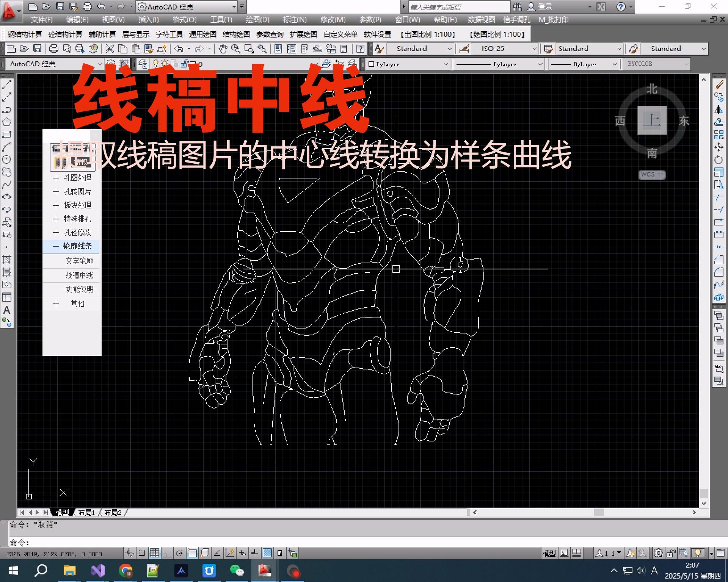Select the Polygon draw tool
Viewport: 728px width, 582px height.
click(x=7, y=122)
